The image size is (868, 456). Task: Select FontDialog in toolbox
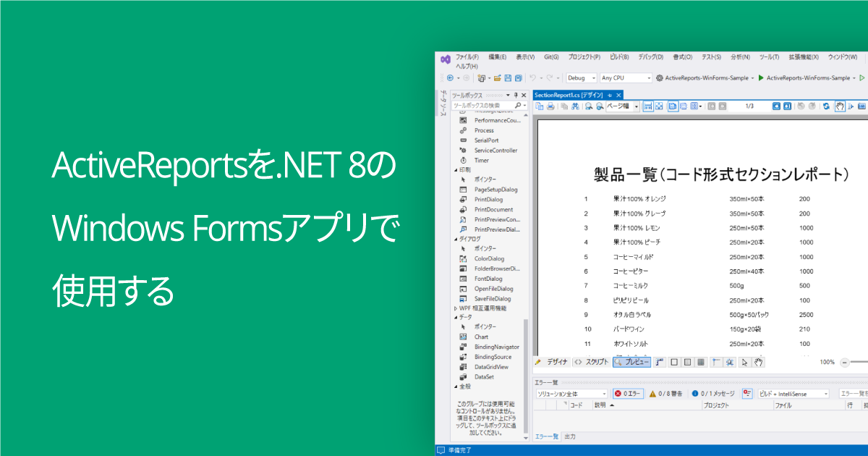(488, 279)
